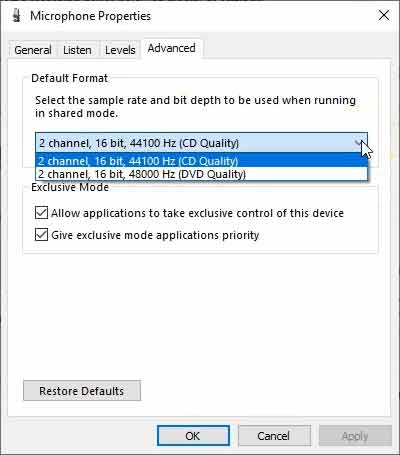
Task: Click the Cancel button
Action: click(x=274, y=436)
